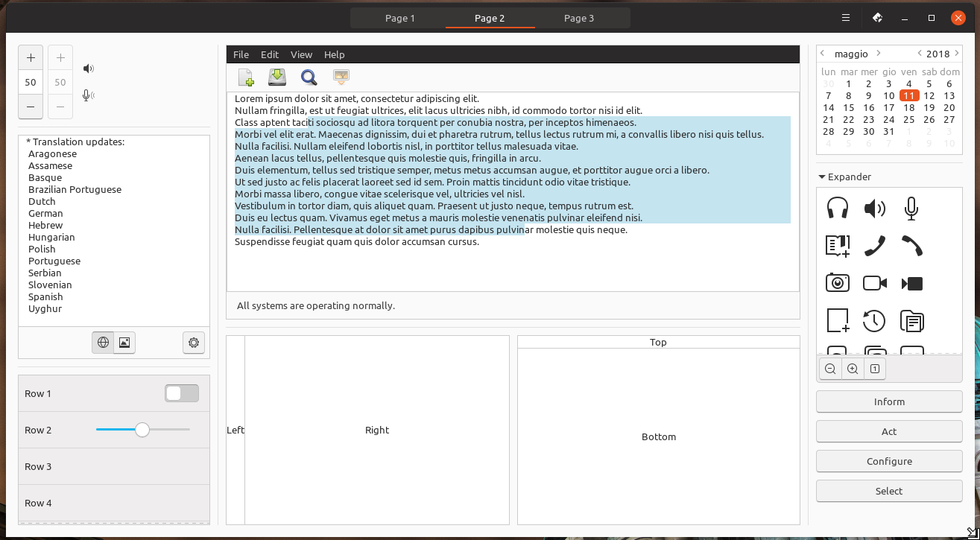Click the Act button
Screen dimensions: 980x540
click(889, 431)
